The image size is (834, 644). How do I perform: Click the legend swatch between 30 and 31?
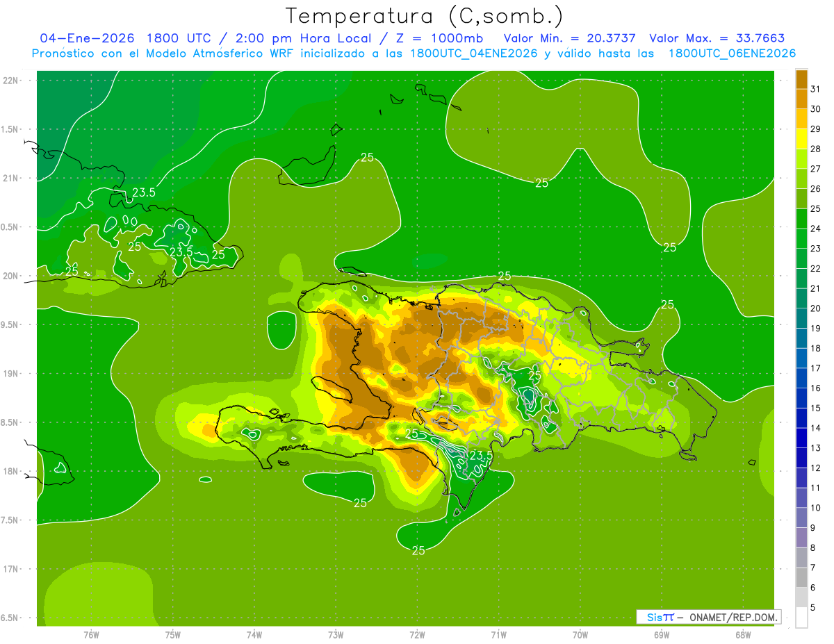tap(801, 99)
